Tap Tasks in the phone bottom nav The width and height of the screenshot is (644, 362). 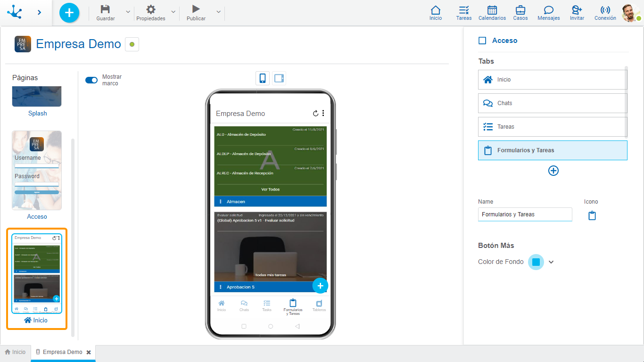[x=267, y=306]
